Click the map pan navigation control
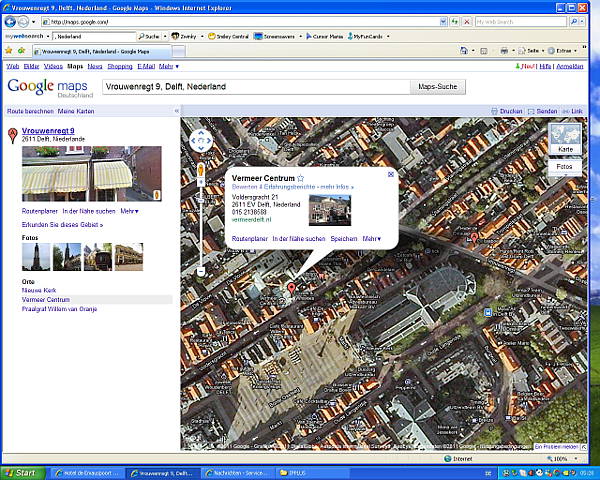600x480 pixels. pyautogui.click(x=201, y=140)
